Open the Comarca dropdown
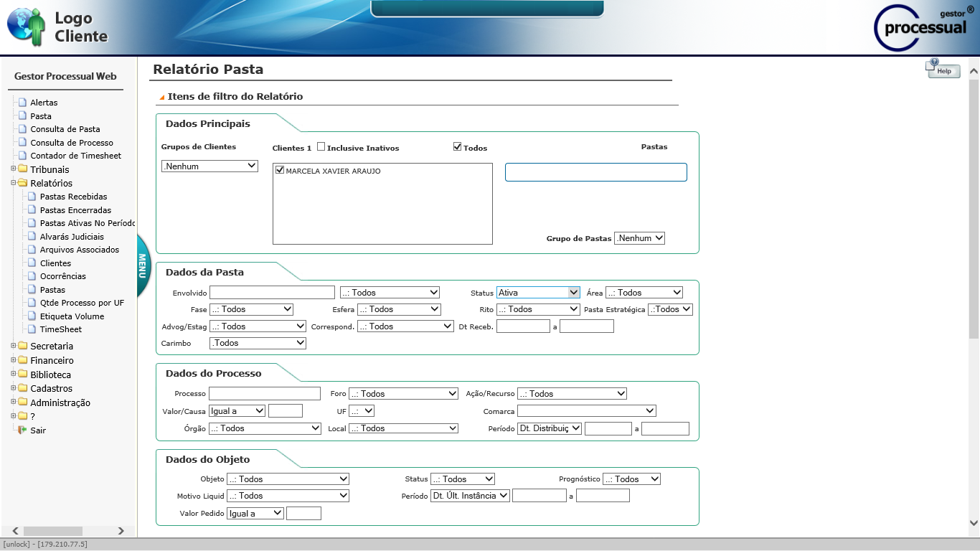 click(x=587, y=411)
